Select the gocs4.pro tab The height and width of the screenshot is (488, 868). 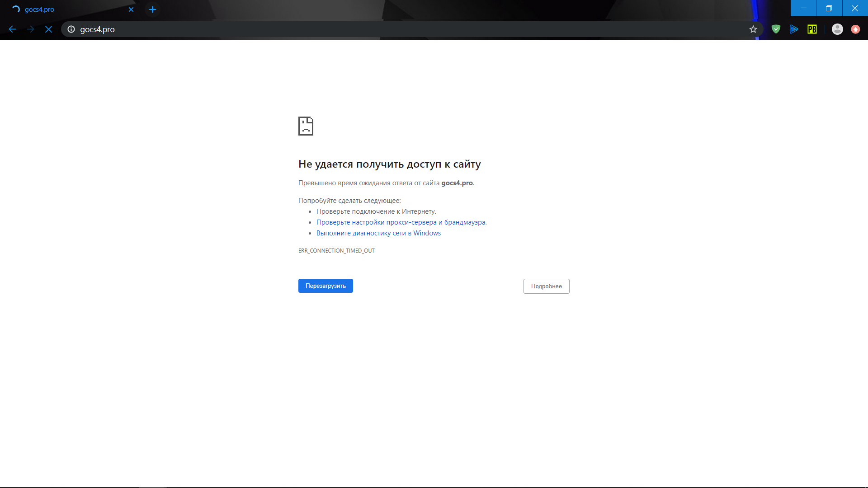click(72, 9)
